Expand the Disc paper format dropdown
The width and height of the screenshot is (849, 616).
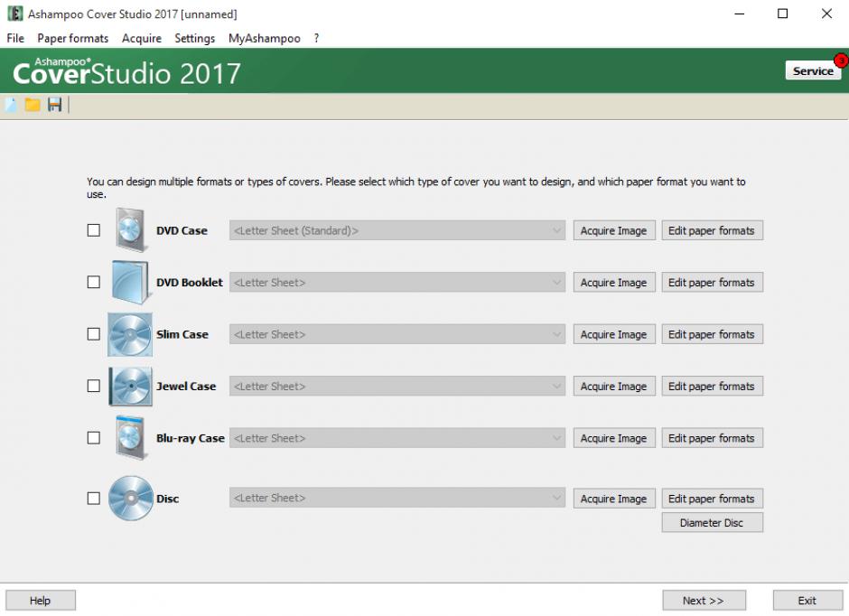397,498
